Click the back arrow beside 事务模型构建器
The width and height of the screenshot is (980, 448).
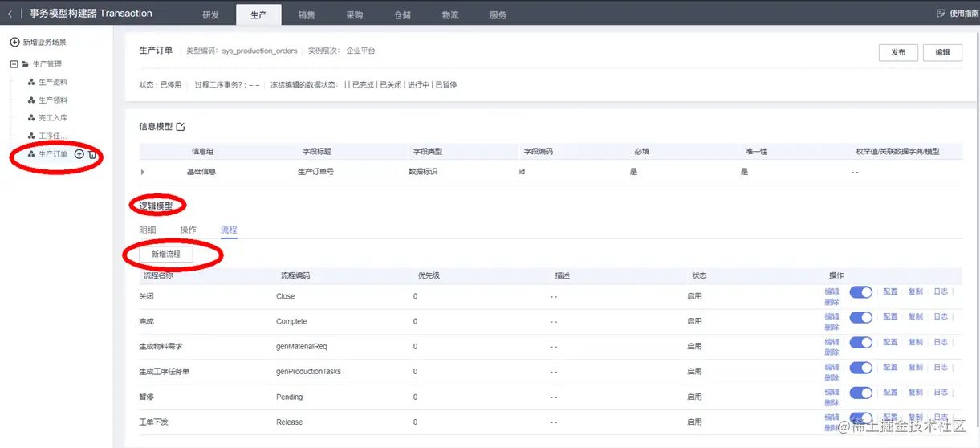(10, 14)
